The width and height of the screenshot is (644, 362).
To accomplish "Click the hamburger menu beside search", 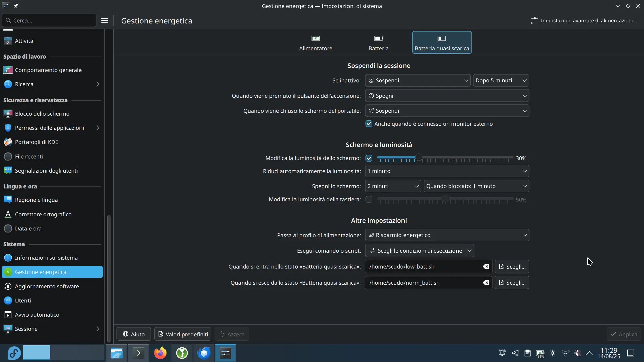I will [x=105, y=20].
